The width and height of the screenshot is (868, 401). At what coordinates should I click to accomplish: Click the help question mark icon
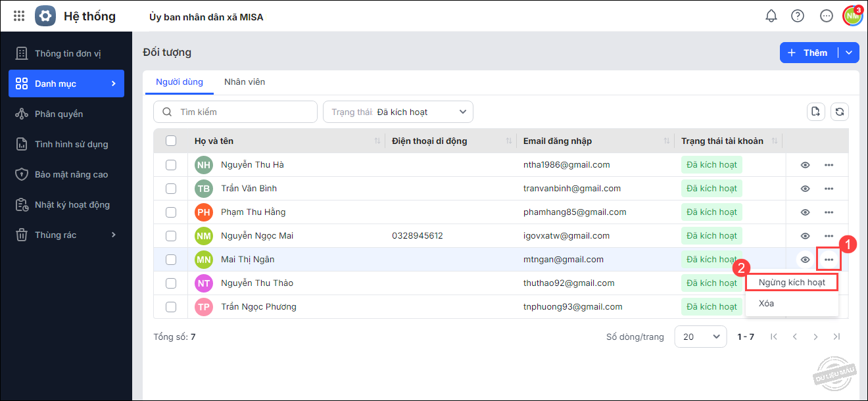click(x=798, y=16)
